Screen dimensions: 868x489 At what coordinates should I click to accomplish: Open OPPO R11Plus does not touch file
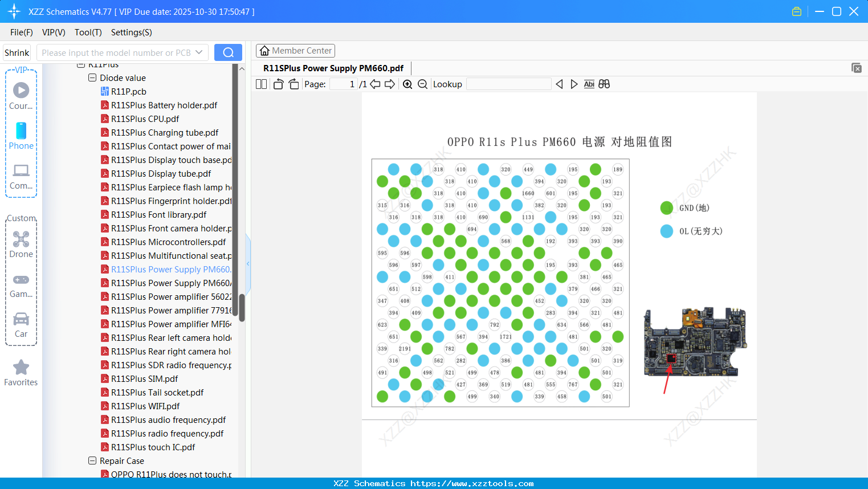[171, 474]
